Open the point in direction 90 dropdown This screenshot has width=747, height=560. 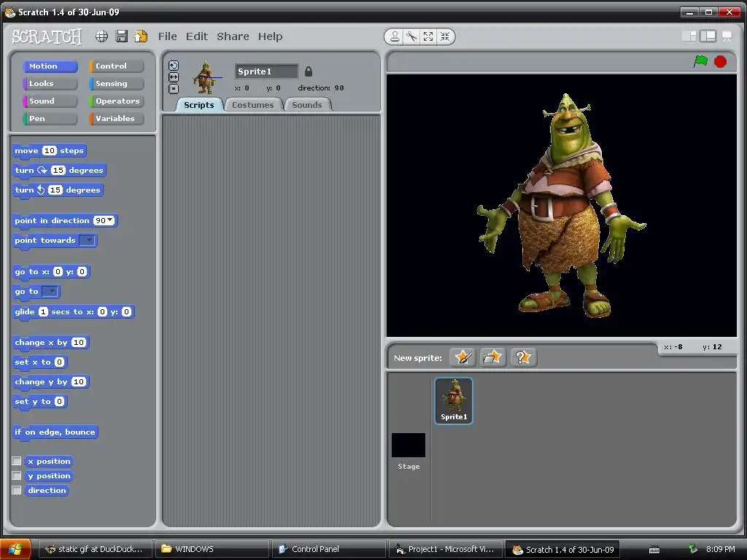pyautogui.click(x=111, y=220)
